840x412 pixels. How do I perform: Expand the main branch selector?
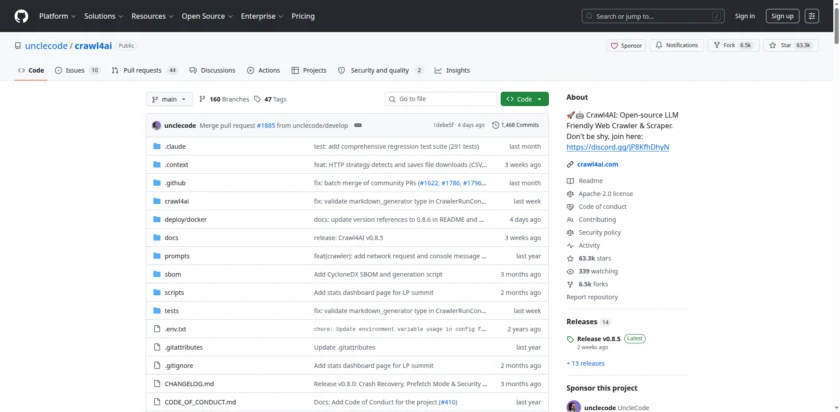click(168, 99)
